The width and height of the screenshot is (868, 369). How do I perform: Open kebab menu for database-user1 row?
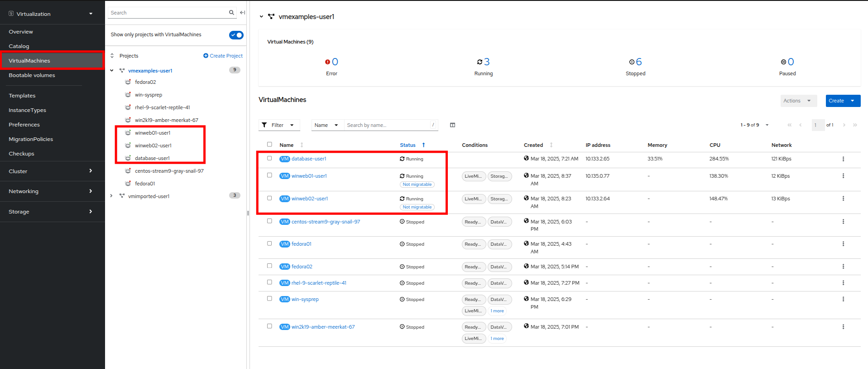point(843,159)
